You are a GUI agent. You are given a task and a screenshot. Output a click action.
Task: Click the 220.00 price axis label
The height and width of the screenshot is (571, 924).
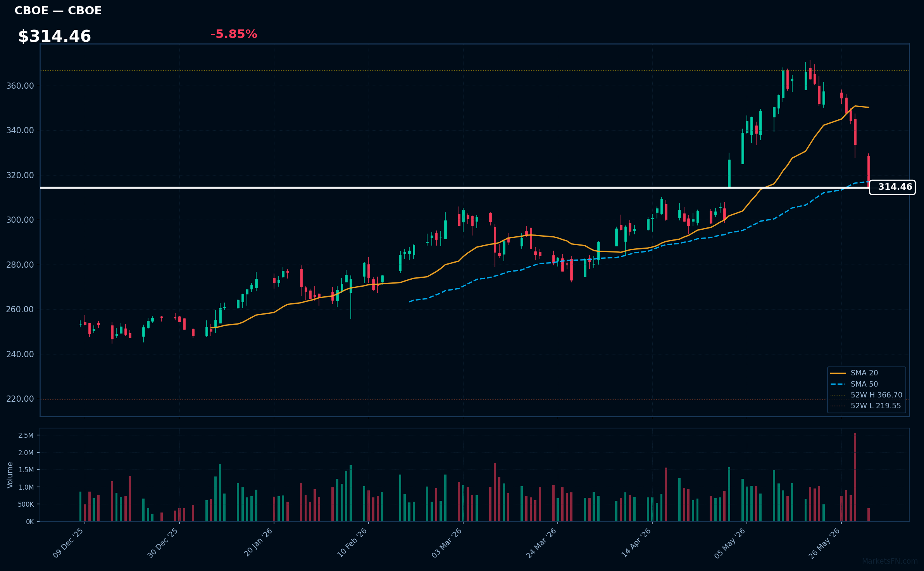[x=20, y=399]
